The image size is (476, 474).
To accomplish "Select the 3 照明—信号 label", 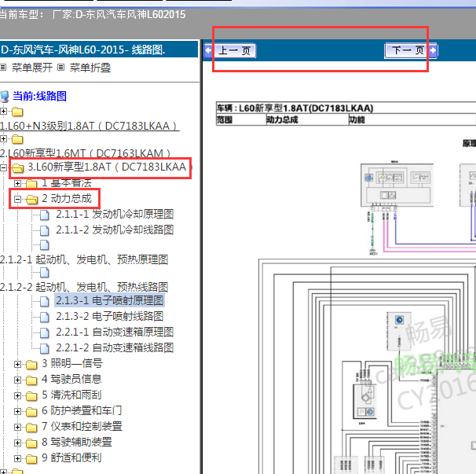I will [x=72, y=363].
